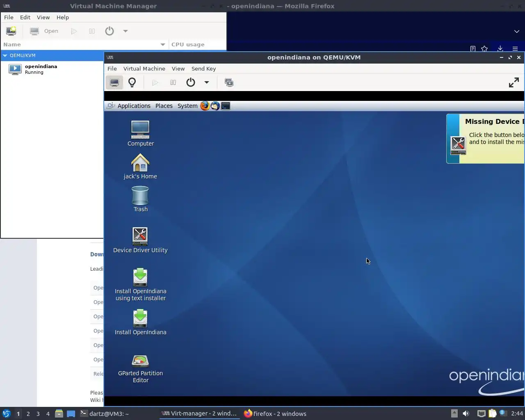Open the Firefox hamburger menu
Image resolution: width=525 pixels, height=420 pixels.
(515, 48)
